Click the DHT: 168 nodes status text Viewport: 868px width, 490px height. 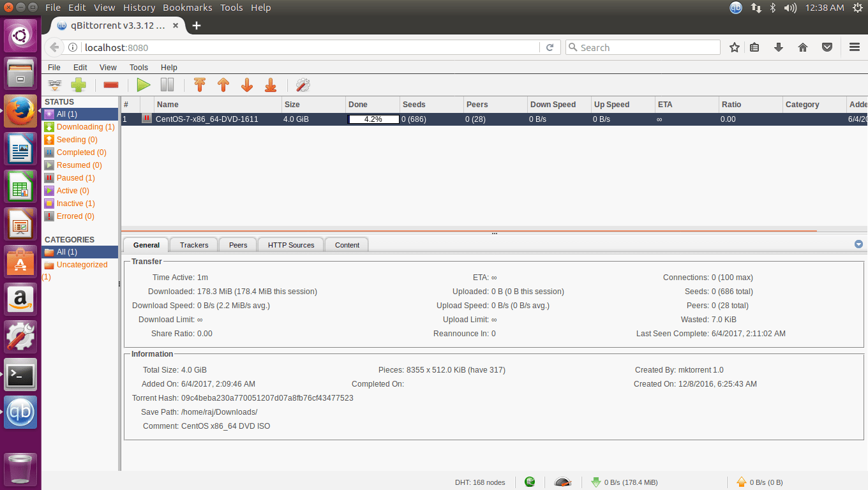[480, 482]
